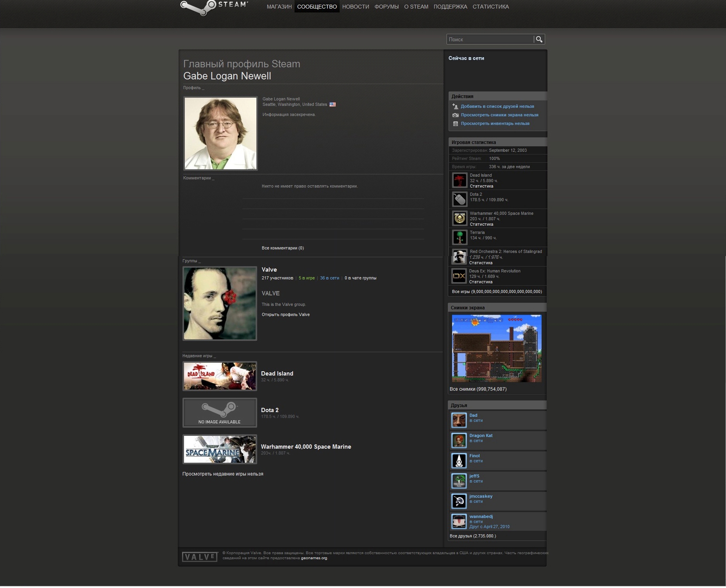726x588 pixels.
Task: Click Просмотреть снимки экрана нельзя link
Action: (x=500, y=115)
